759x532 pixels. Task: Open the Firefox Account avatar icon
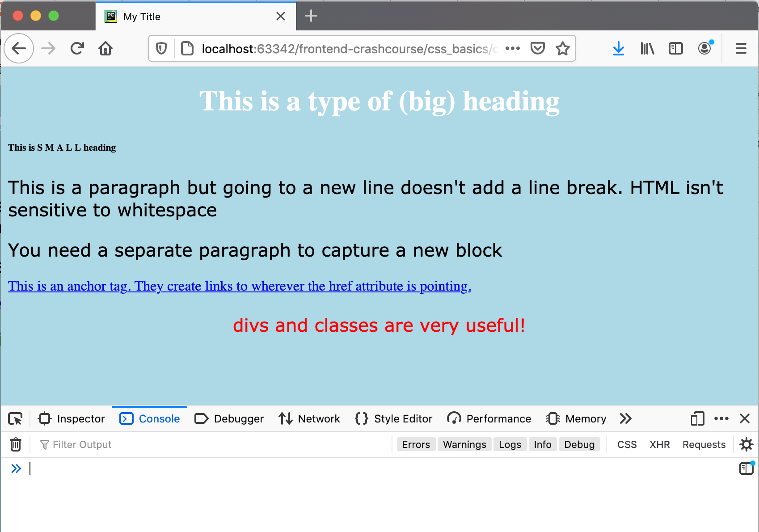[x=705, y=48]
